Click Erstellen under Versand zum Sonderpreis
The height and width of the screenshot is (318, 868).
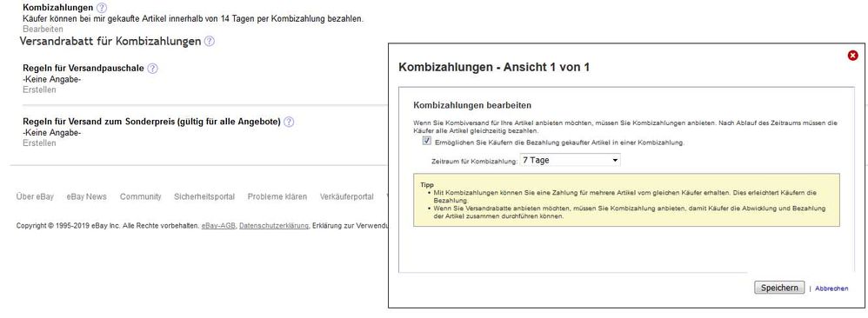pos(39,142)
